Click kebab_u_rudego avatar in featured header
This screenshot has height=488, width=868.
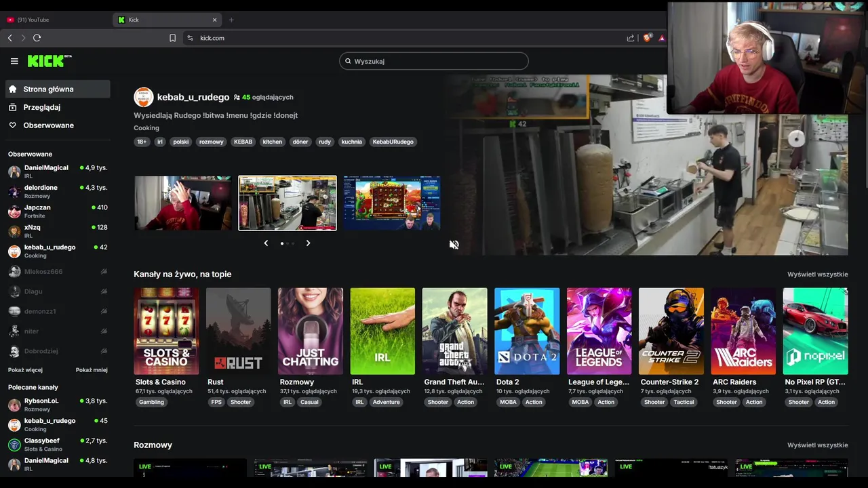click(143, 97)
